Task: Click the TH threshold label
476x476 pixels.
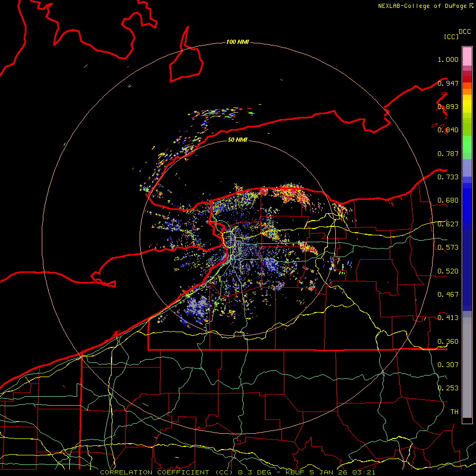Action: (x=454, y=412)
